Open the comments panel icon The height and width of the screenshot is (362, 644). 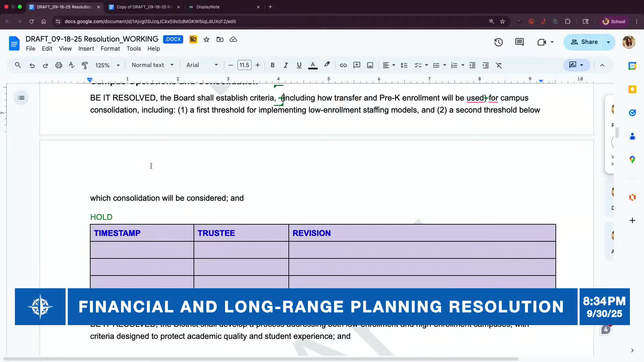coord(519,42)
